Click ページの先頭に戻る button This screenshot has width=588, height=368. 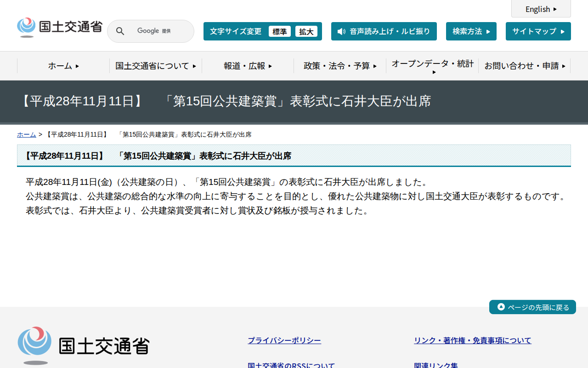(532, 307)
